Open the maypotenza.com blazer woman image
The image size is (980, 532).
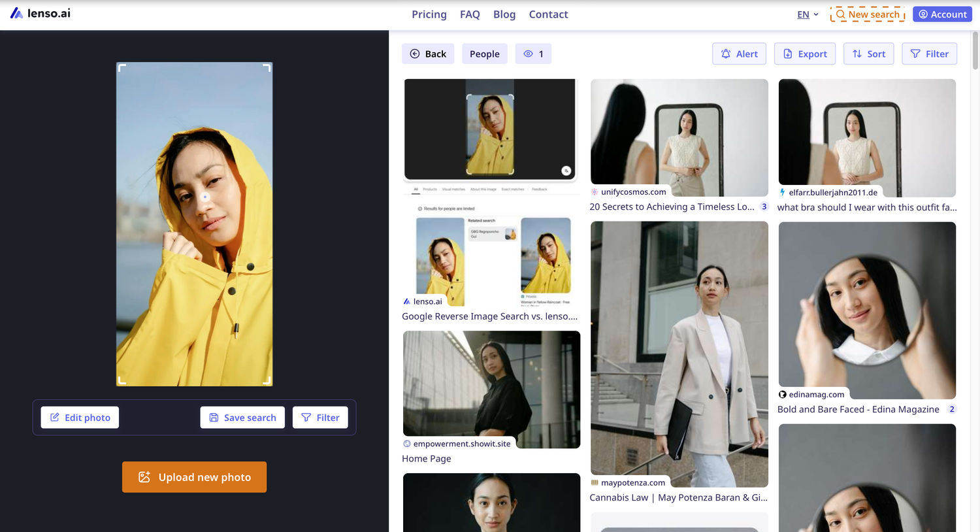(x=679, y=354)
